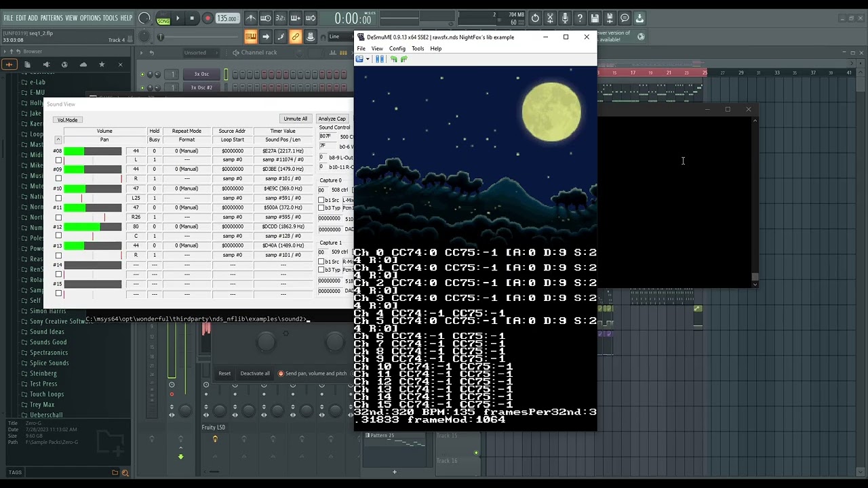Toggle typing keyboard to piano icon

tap(251, 37)
